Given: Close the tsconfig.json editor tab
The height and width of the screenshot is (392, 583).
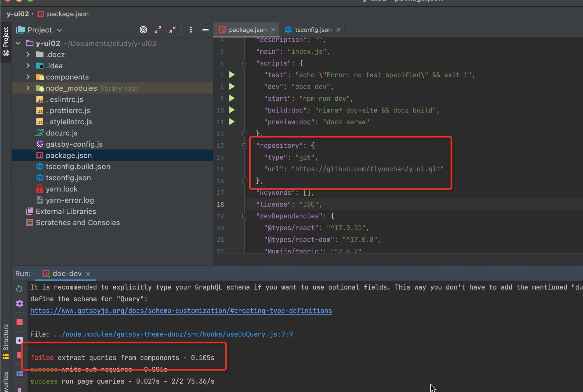Looking at the screenshot, I should pyautogui.click(x=338, y=30).
